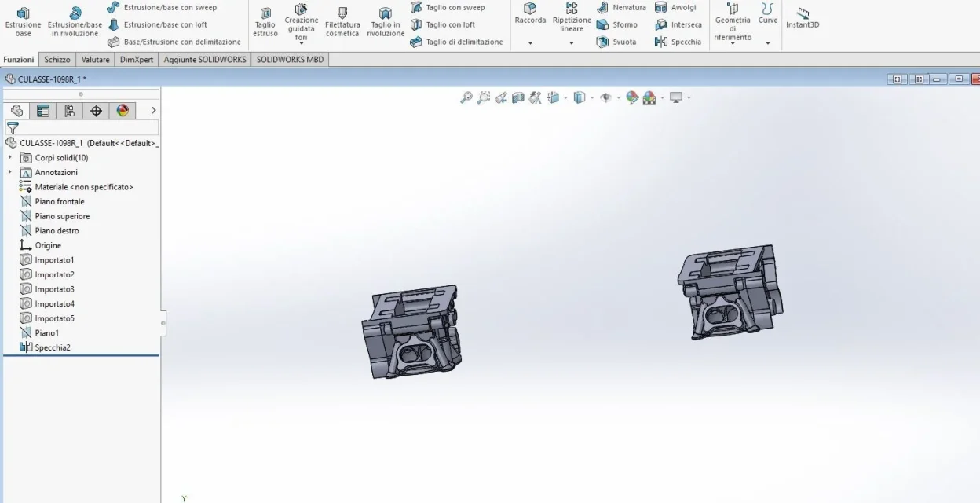This screenshot has width=980, height=503.
Task: Click the zoom to fit icon
Action: coord(466,97)
